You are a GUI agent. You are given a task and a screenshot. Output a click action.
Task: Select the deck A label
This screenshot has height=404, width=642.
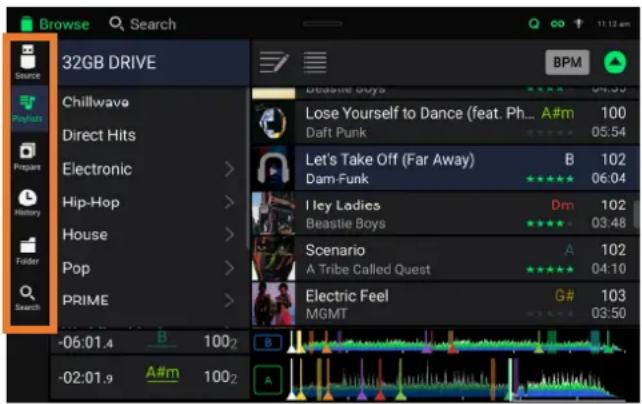point(268,380)
